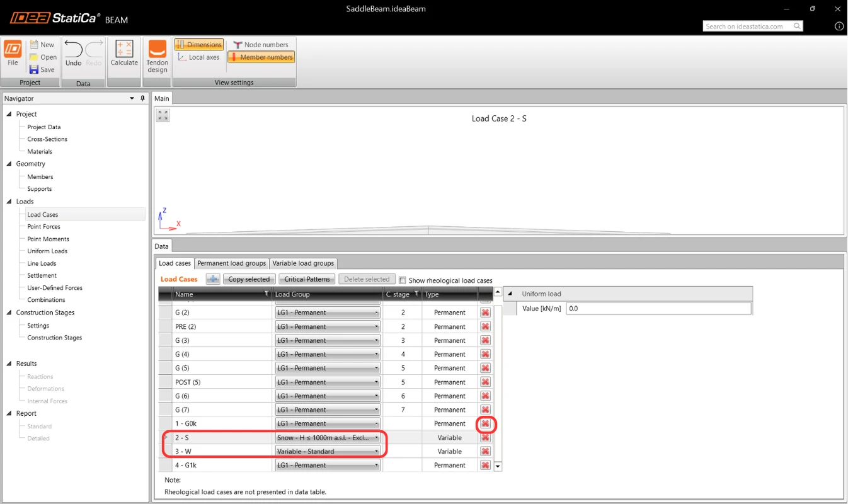Click load cases table scroll-down arrow

point(498,466)
